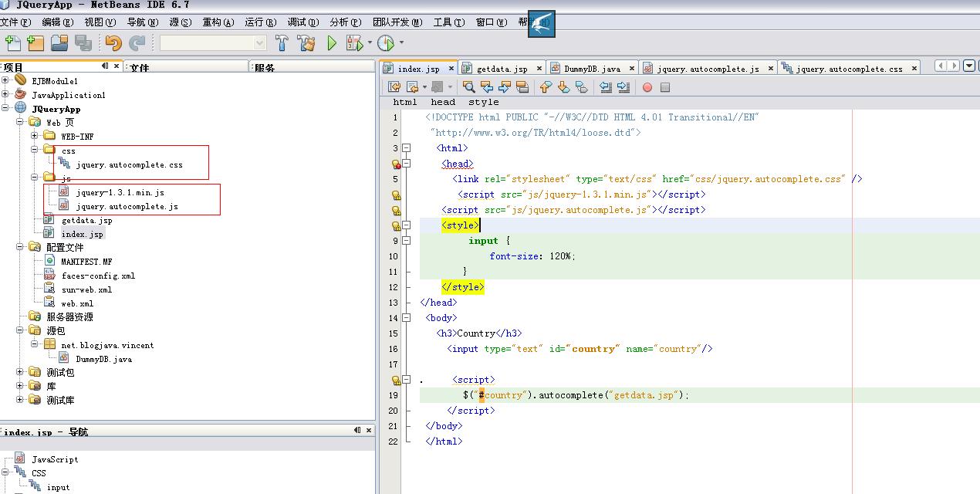Open the project configuration combo box
This screenshot has height=494, width=980.
coord(212,43)
